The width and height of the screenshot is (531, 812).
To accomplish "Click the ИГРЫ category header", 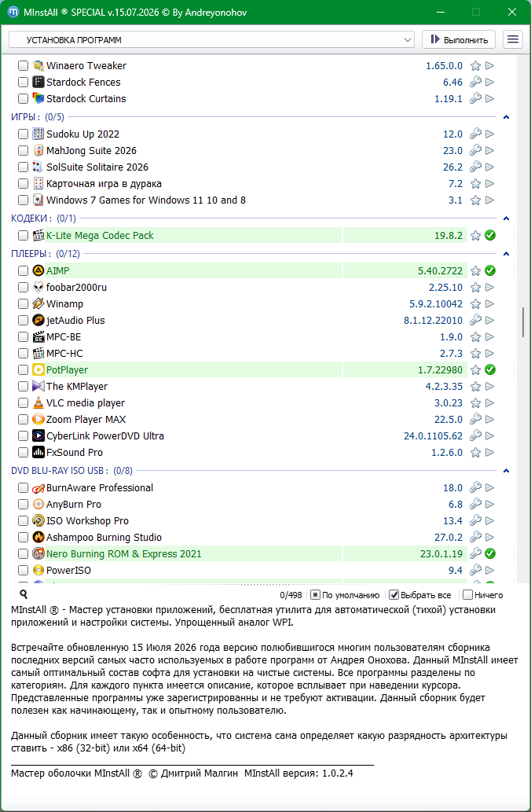I will tap(37, 117).
